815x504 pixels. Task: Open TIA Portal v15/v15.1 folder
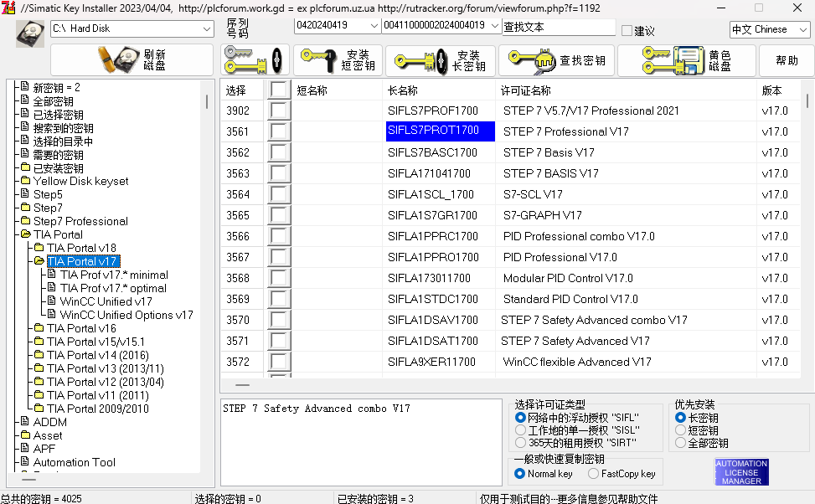point(95,342)
